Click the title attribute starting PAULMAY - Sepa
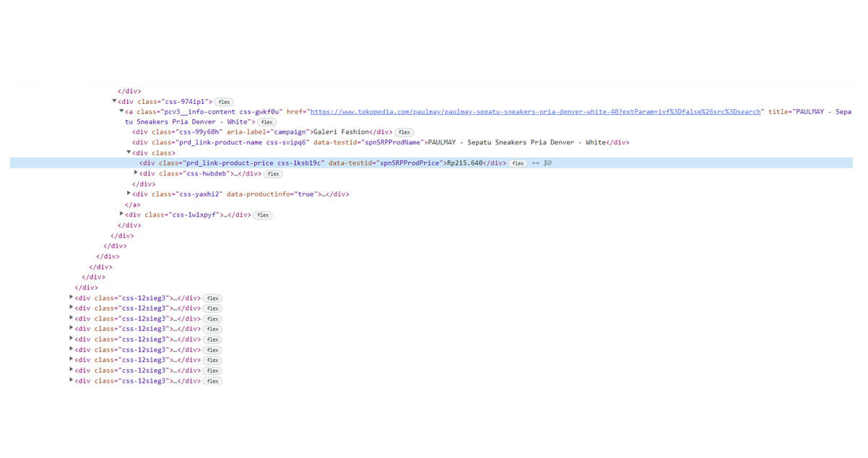 click(810, 112)
